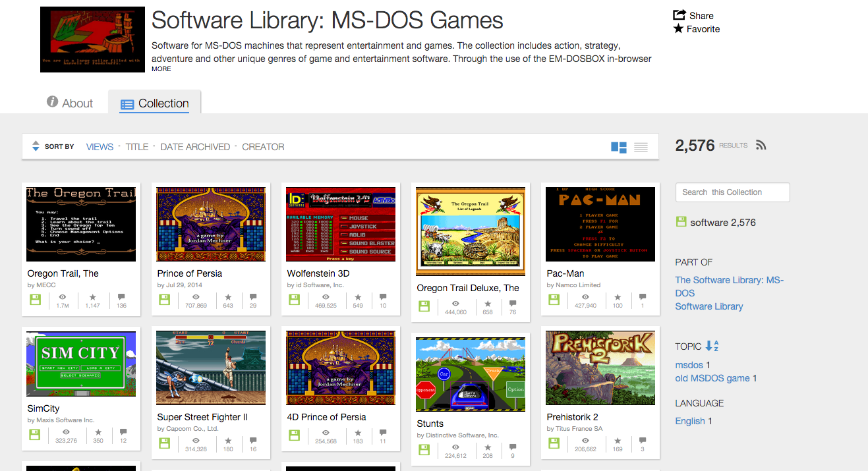Filter by old MSDOS game topic
The width and height of the screenshot is (868, 471).
point(712,378)
